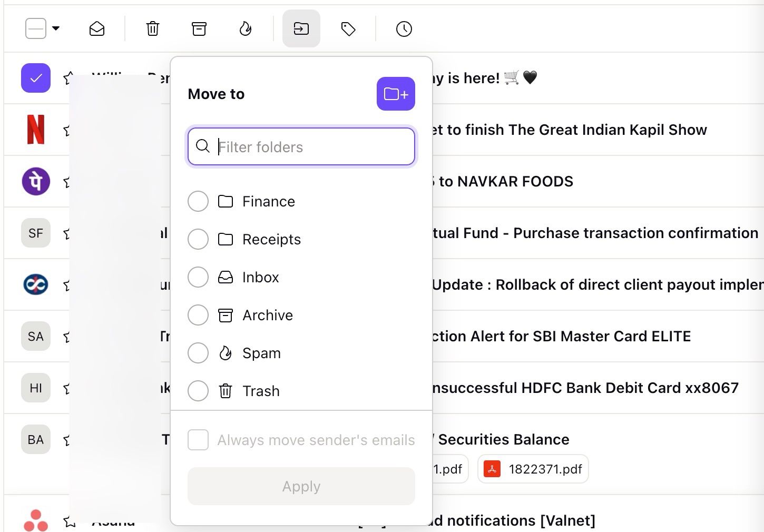Open the Great Indian Kapil Show email
This screenshot has width=764, height=532.
point(570,130)
